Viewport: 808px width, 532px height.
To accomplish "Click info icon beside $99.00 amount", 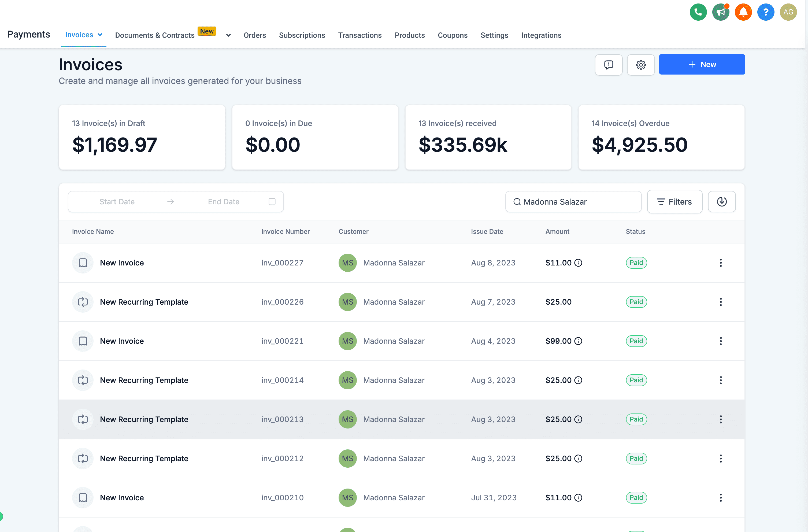I will (578, 341).
